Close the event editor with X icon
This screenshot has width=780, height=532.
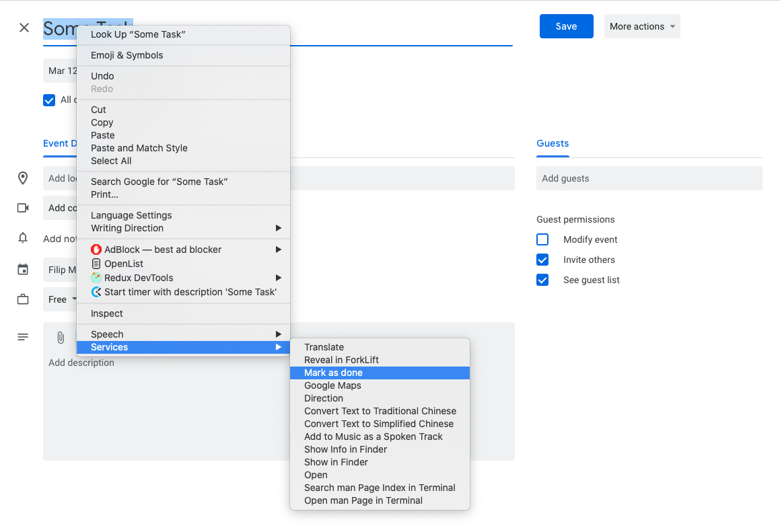click(24, 28)
